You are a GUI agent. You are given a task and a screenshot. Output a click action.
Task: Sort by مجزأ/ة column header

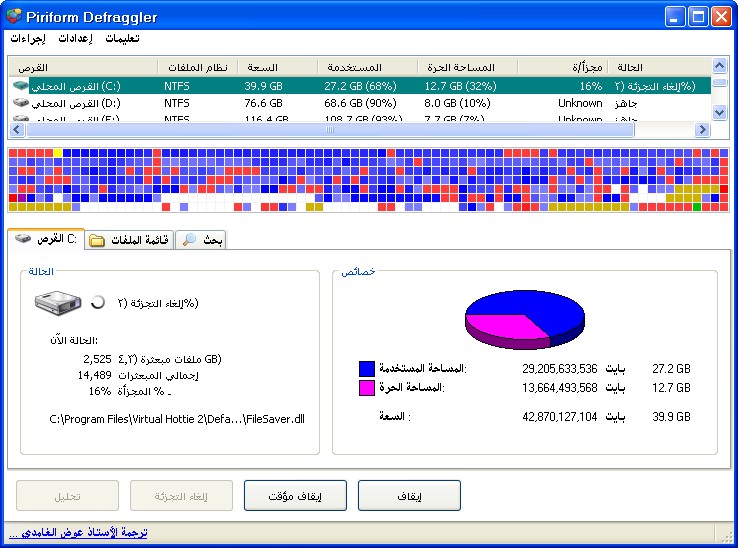click(562, 67)
